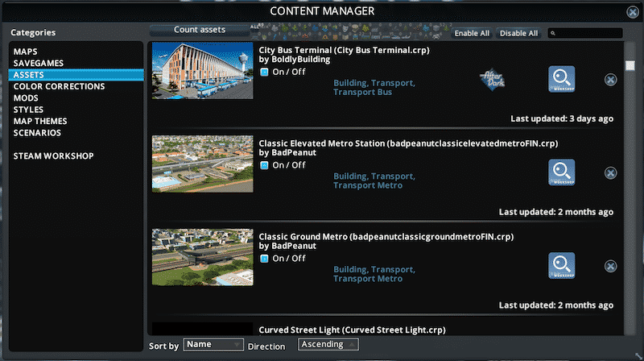This screenshot has width=644, height=361.
Task: Select the MODS category
Action: 26,98
